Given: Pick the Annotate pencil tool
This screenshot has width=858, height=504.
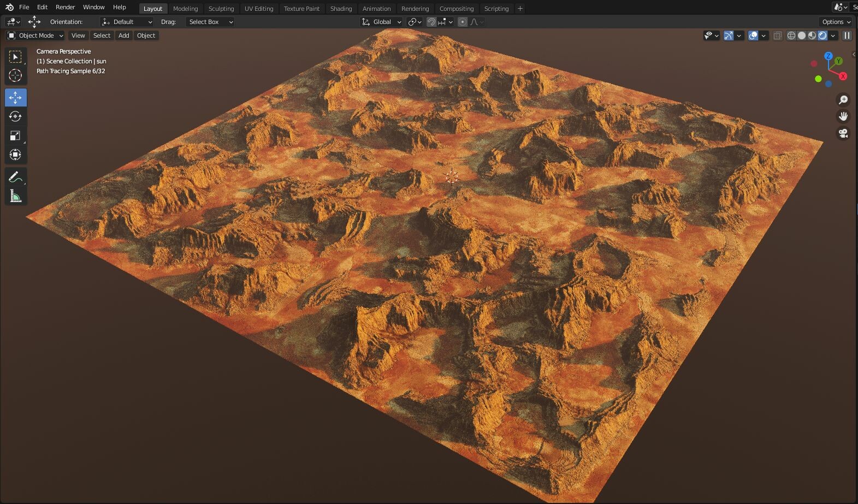Looking at the screenshot, I should [x=15, y=177].
